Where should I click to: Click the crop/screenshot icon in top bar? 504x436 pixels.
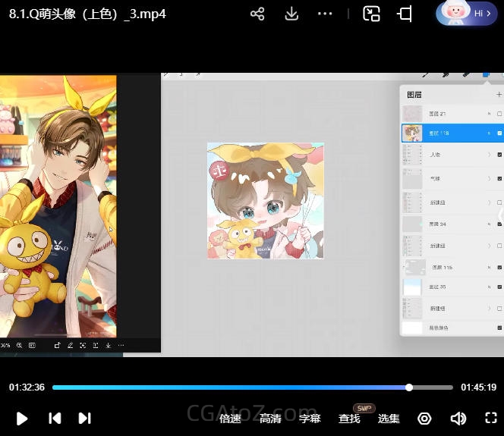point(405,14)
